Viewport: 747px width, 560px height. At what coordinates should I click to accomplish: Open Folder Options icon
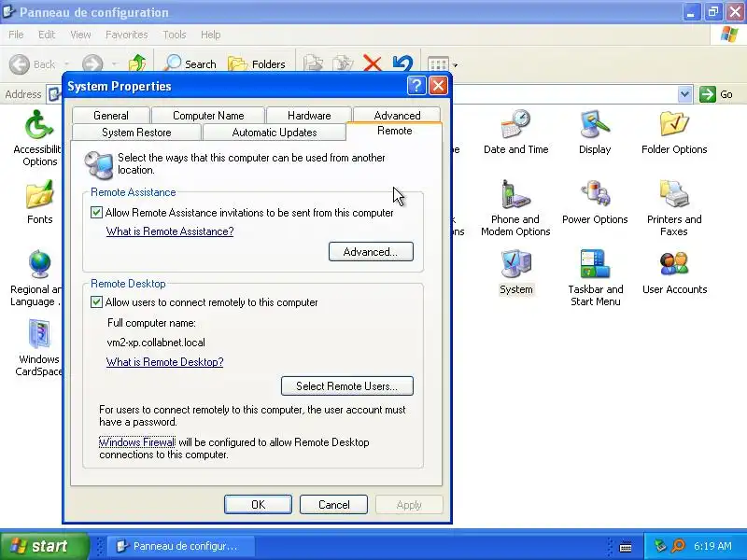pyautogui.click(x=674, y=132)
